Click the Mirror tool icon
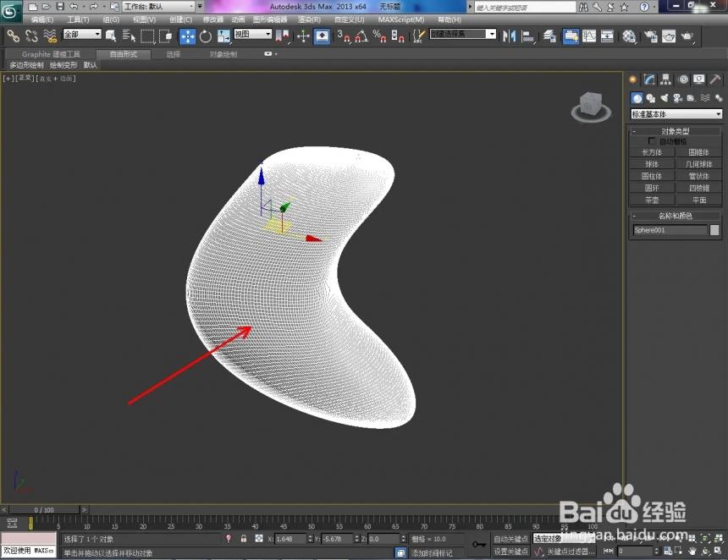The image size is (728, 560). click(510, 36)
